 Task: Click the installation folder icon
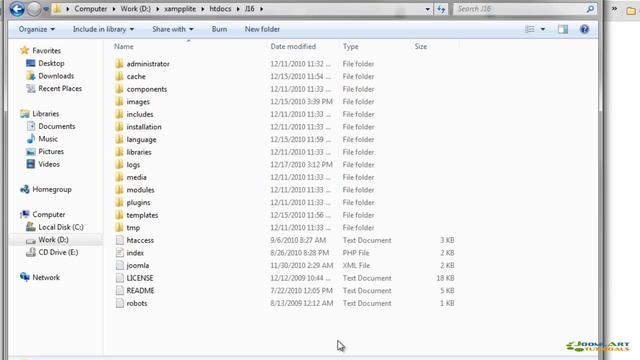point(119,127)
